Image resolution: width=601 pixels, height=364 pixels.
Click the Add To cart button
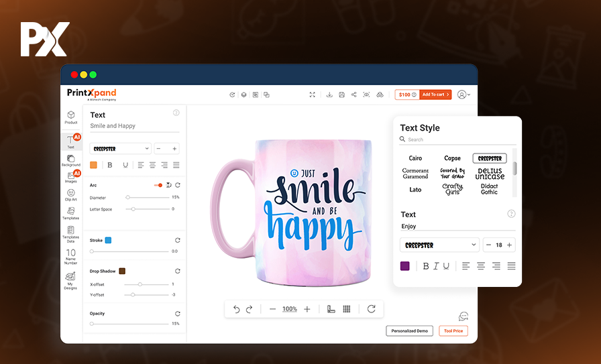[x=435, y=95]
